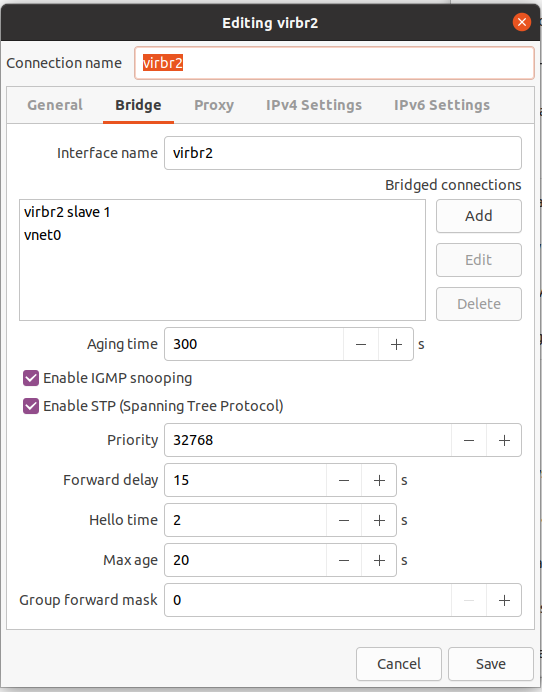Increase Group forward mask value
Image resolution: width=542 pixels, height=692 pixels.
pos(504,600)
